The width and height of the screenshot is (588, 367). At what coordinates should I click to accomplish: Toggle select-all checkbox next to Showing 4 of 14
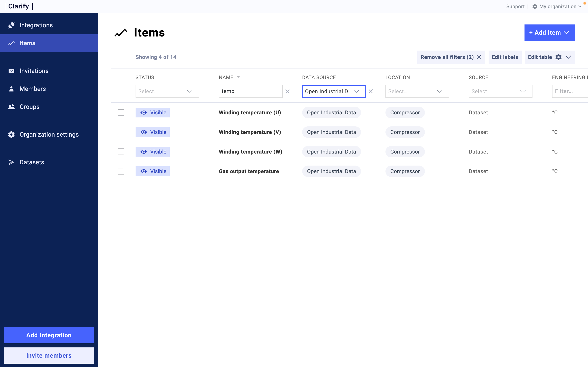tap(121, 57)
